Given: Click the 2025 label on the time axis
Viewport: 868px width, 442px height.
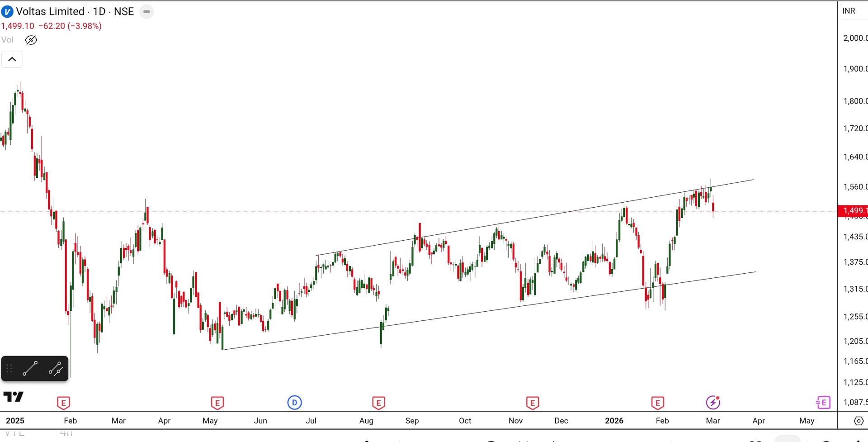Looking at the screenshot, I should pos(15,421).
